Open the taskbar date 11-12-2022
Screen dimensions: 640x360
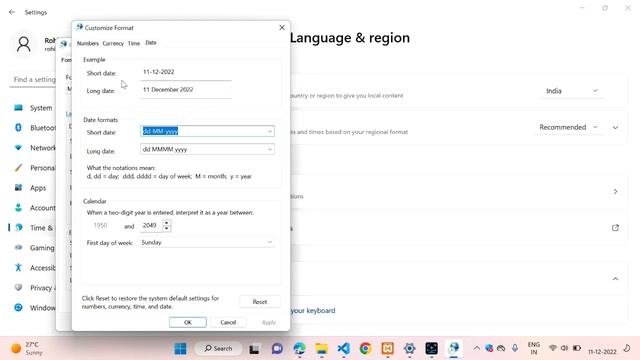pos(602,351)
